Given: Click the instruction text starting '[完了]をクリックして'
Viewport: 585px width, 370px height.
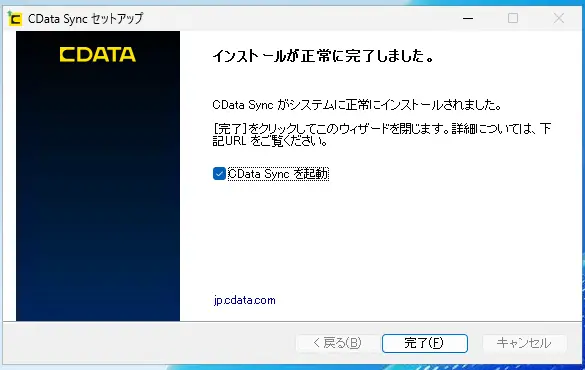Looking at the screenshot, I should 382,134.
